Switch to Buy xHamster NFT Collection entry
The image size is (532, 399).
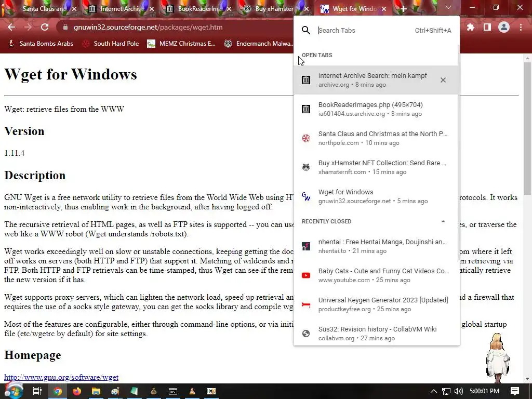376,167
